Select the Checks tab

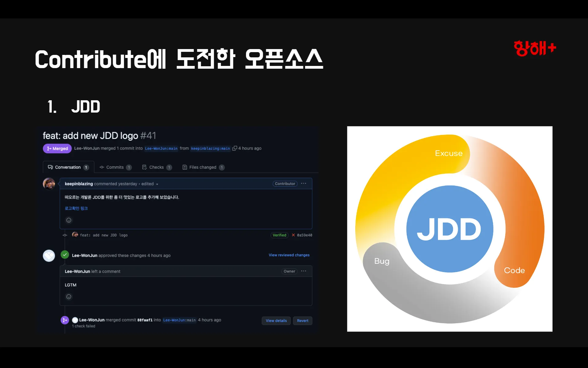pos(156,167)
